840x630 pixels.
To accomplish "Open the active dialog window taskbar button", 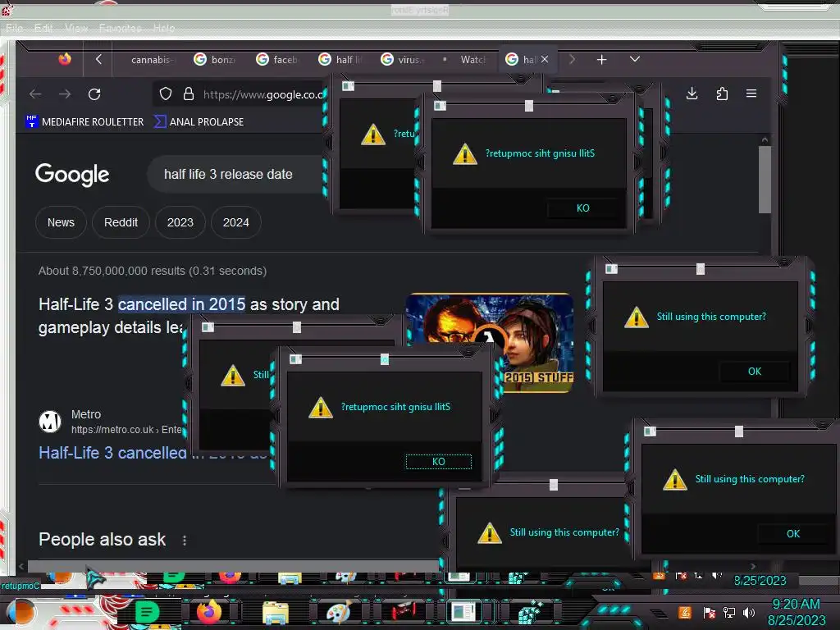I will click(x=464, y=612).
